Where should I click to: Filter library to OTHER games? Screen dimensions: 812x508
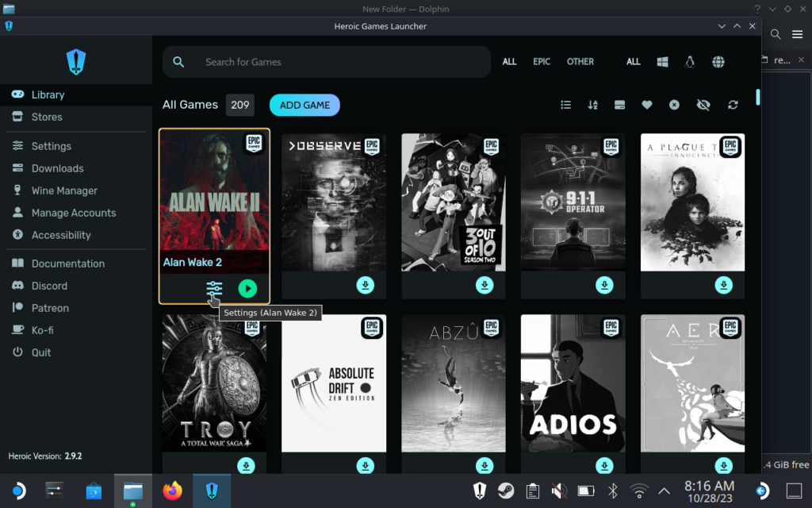[580, 62]
